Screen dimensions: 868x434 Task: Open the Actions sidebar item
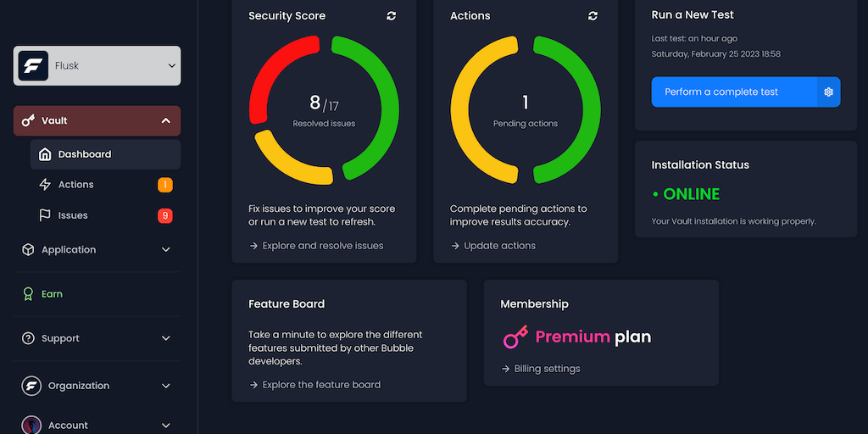point(75,185)
